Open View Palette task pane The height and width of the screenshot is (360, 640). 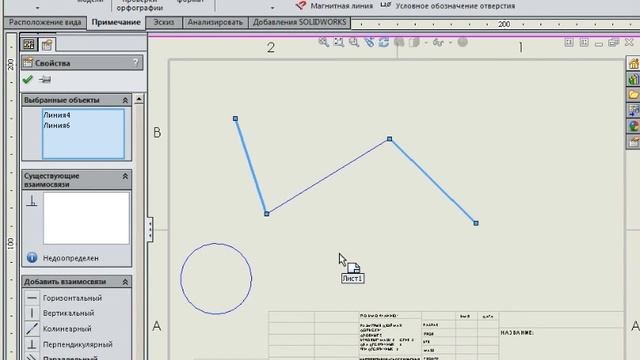pyautogui.click(x=633, y=110)
